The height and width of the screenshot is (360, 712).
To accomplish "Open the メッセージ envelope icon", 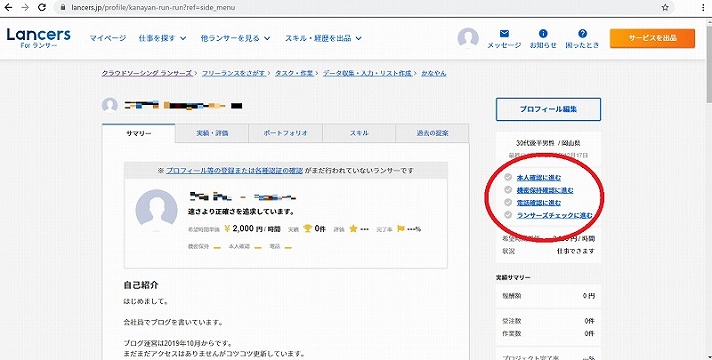I will click(504, 34).
